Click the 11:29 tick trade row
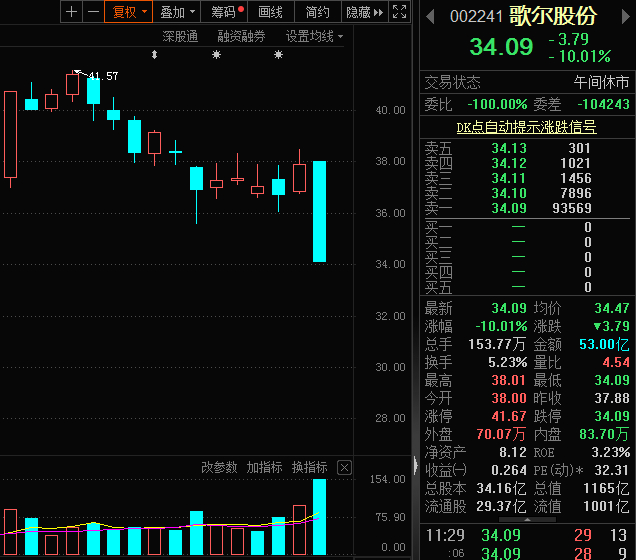Image resolution: width=636 pixels, height=560 pixels. [527, 536]
